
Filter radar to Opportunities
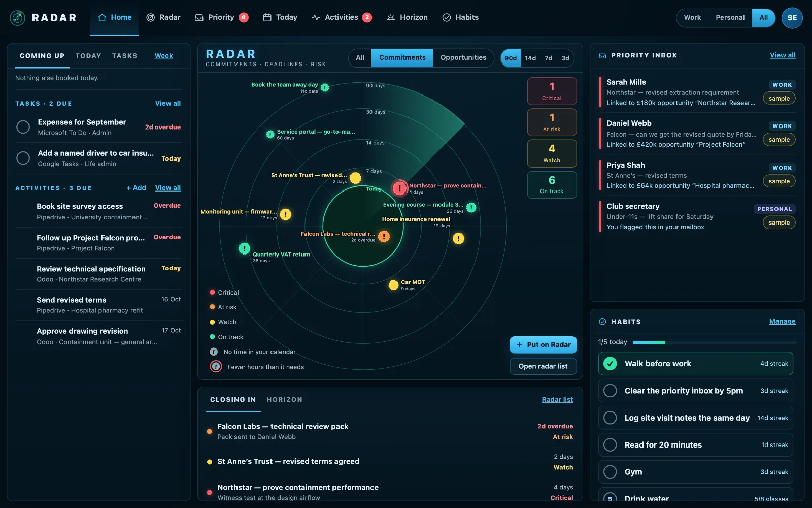[x=463, y=58]
